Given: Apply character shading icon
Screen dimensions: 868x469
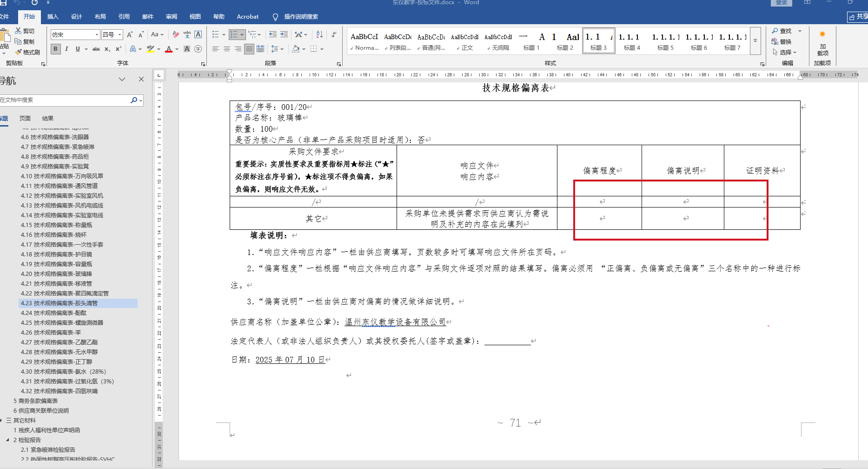Looking at the screenshot, I should (x=187, y=49).
